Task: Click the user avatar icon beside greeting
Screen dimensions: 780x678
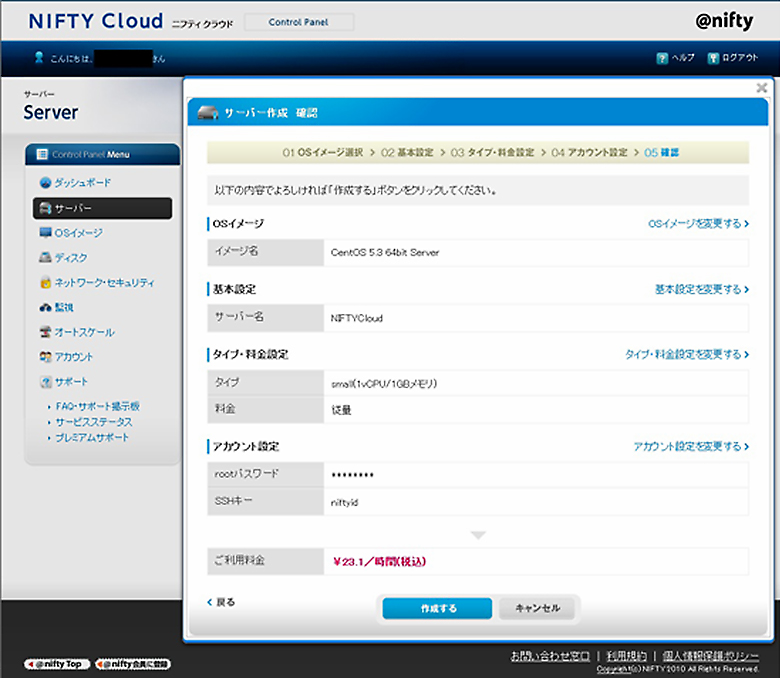Action: 39,57
